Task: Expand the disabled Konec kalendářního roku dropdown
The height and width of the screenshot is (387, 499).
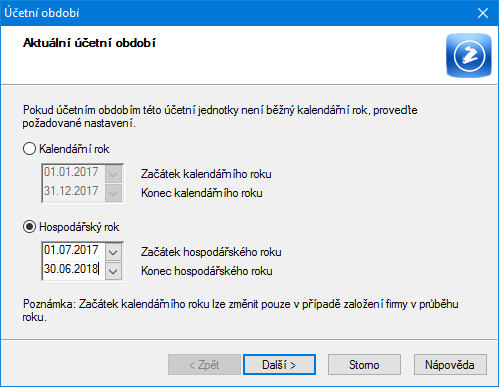Action: (113, 193)
